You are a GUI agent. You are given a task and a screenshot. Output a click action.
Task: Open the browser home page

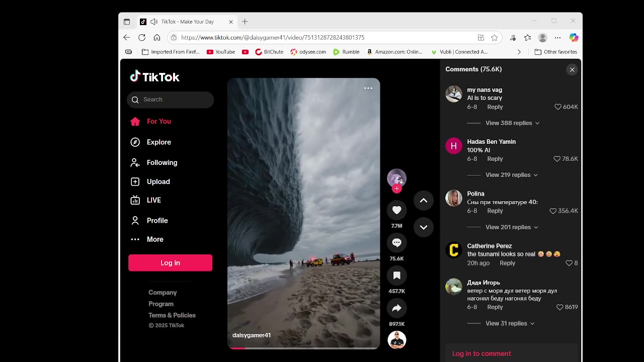pos(157,38)
